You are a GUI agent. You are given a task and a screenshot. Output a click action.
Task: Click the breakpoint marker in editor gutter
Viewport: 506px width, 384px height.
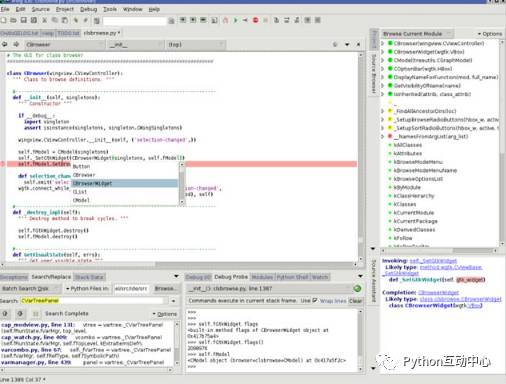click(x=2, y=164)
